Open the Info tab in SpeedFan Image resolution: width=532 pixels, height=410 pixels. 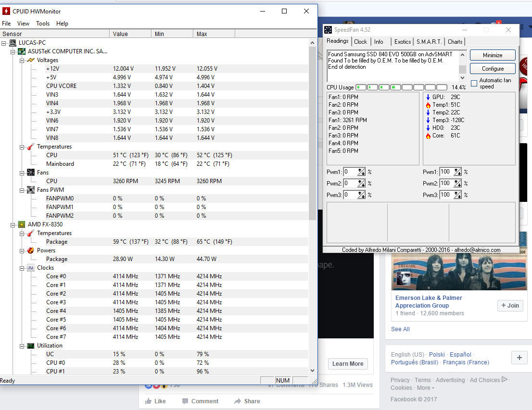coord(379,42)
